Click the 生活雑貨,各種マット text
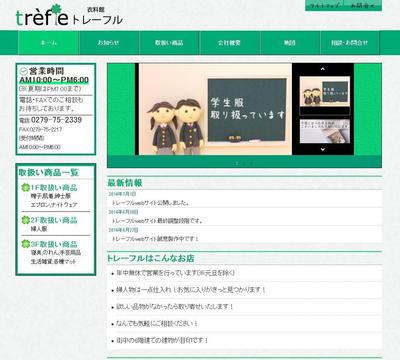Viewport: 400px width, 360px height. [x=54, y=262]
